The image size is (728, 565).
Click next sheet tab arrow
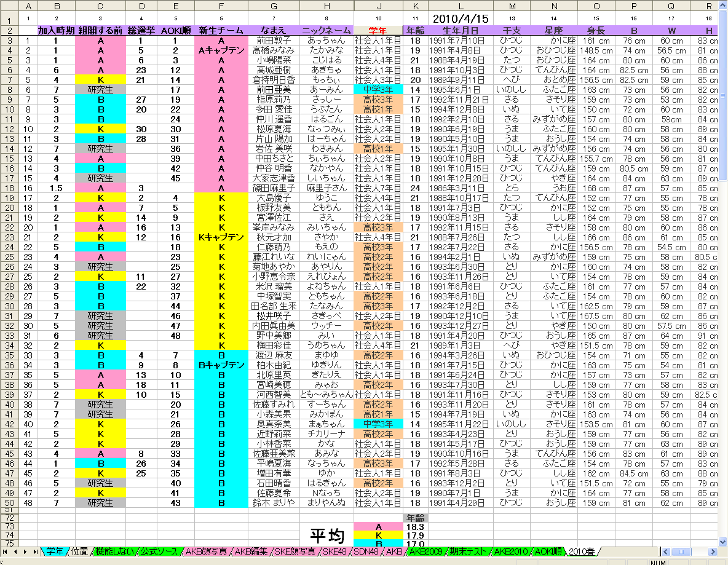25,551
